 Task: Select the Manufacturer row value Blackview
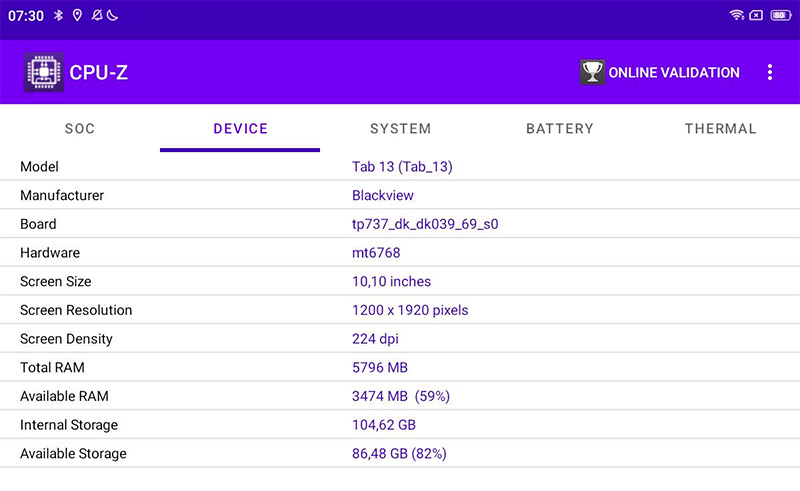pyautogui.click(x=383, y=196)
